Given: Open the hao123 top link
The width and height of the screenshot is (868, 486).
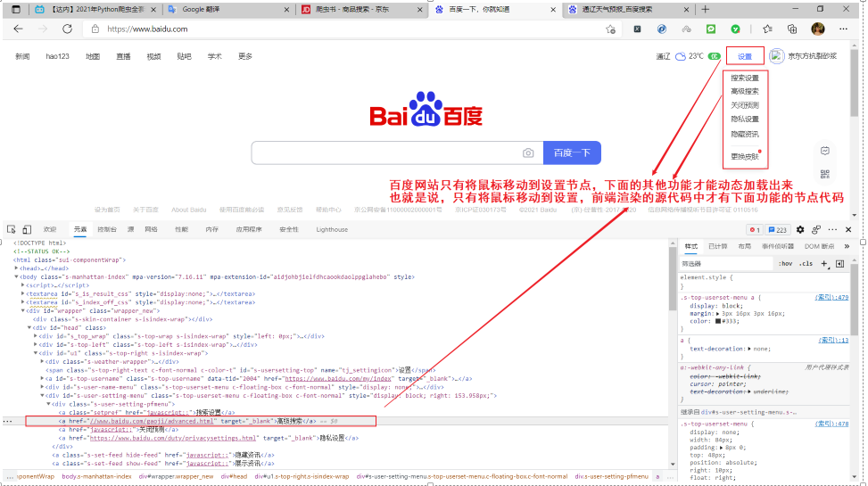Looking at the screenshot, I should pos(58,56).
